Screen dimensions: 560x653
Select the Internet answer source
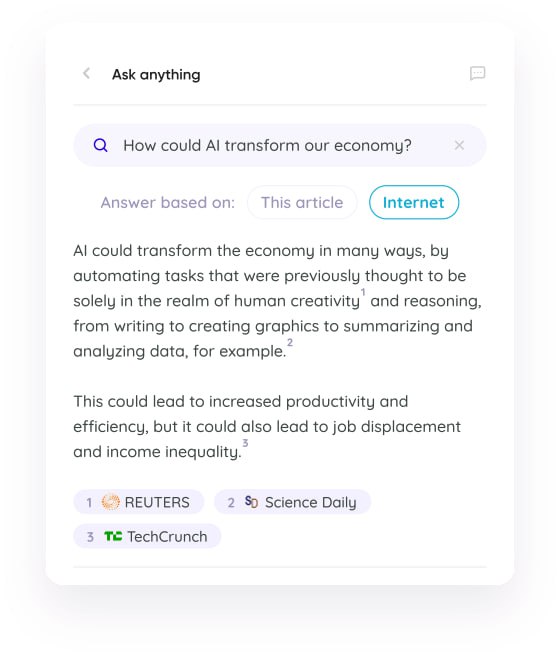(x=414, y=202)
